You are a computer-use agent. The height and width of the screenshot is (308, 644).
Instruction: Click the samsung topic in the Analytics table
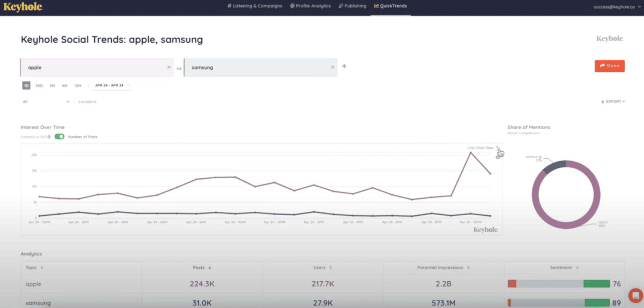(x=38, y=303)
